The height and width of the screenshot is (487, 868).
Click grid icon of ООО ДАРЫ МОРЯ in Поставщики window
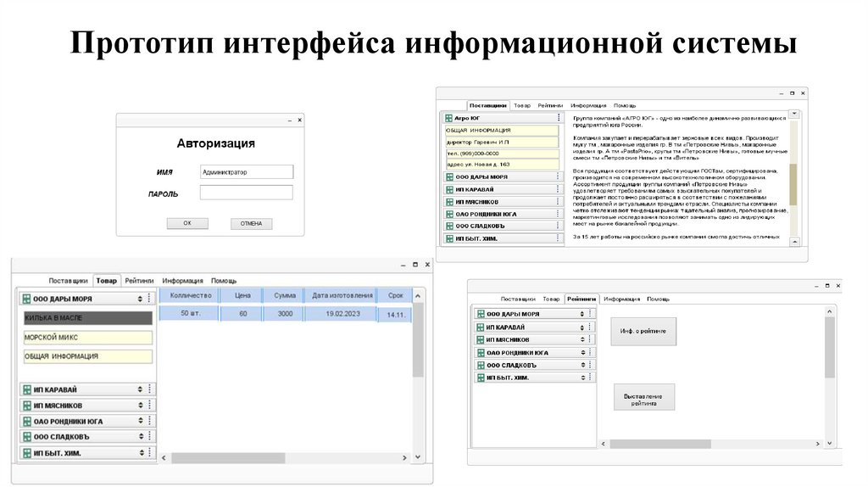(449, 177)
